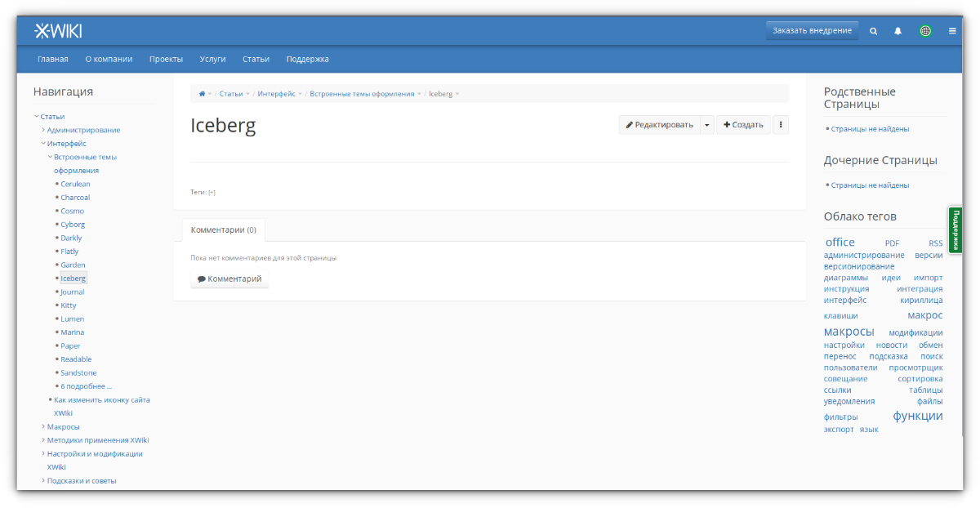980x508 pixels.
Task: Open breadcrumb dropdown after Интерфейс
Action: click(301, 94)
